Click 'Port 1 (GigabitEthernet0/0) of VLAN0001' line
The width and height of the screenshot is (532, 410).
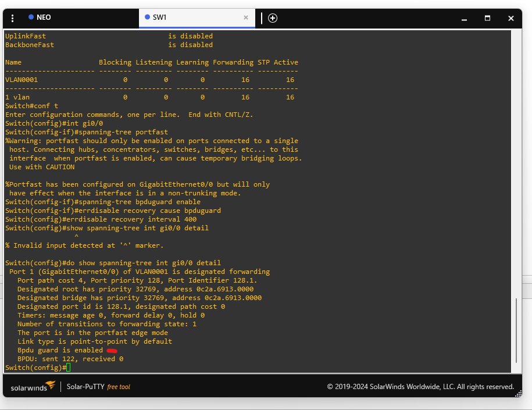click(140, 272)
